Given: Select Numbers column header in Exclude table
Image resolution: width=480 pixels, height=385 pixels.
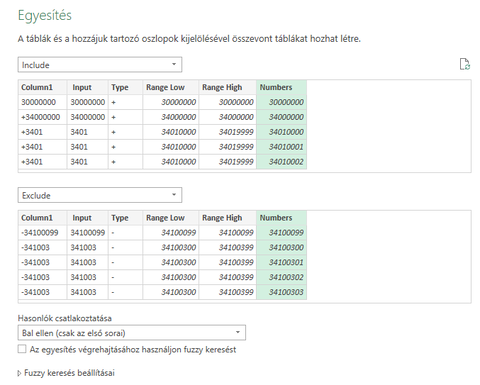Looking at the screenshot, I should click(282, 218).
